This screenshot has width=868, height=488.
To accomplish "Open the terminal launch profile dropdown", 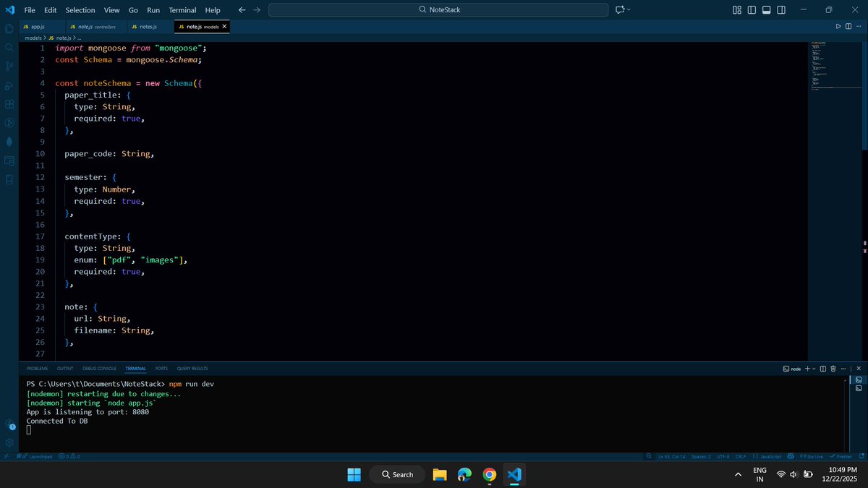I will click(814, 368).
